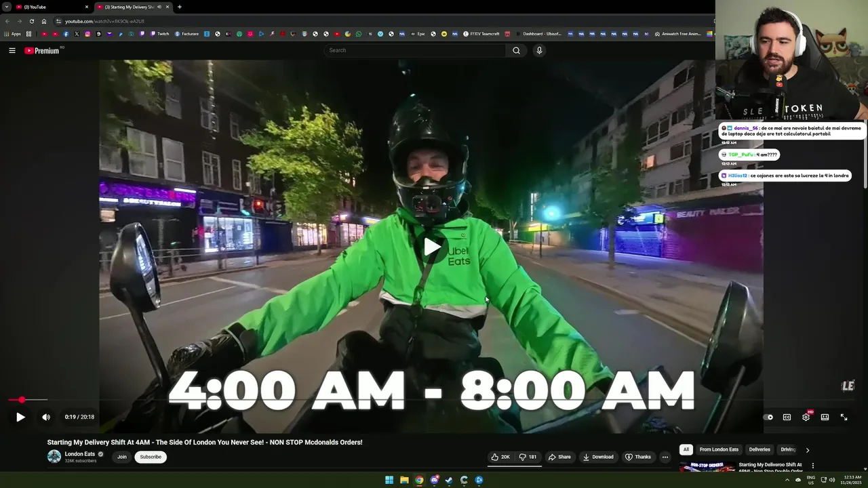Click the Share button

coord(559,457)
